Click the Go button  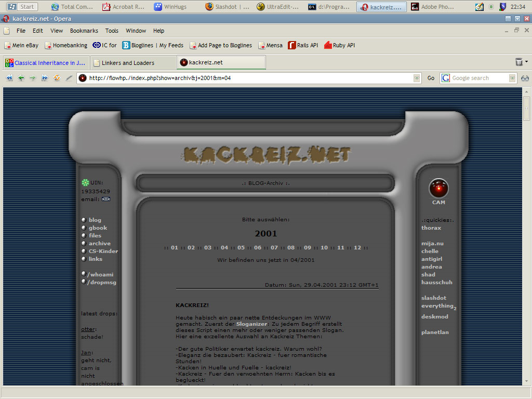431,78
